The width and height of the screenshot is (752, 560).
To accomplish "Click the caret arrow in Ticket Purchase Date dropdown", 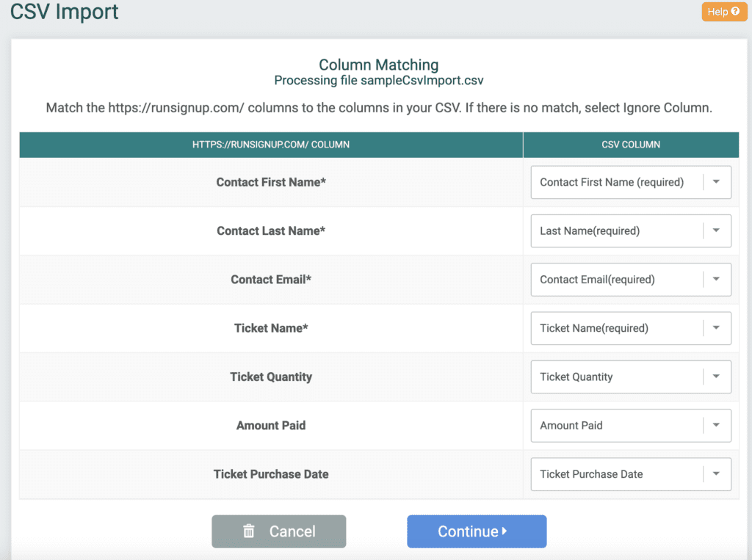I will click(x=716, y=473).
